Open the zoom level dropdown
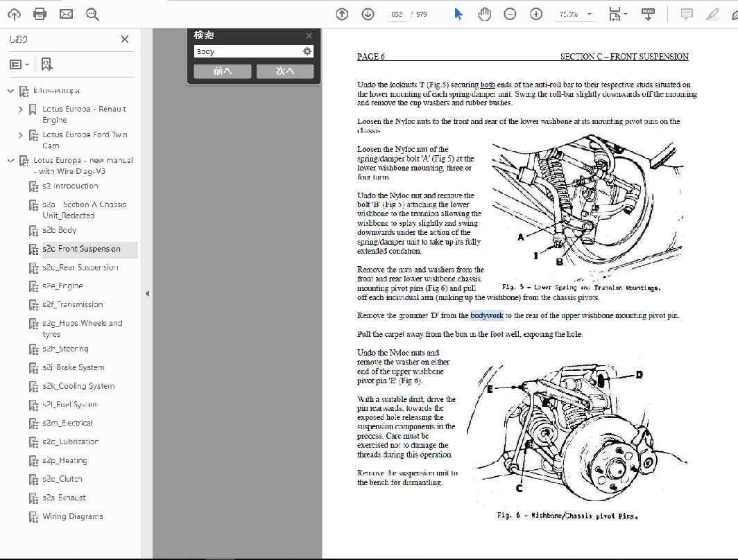 [590, 14]
